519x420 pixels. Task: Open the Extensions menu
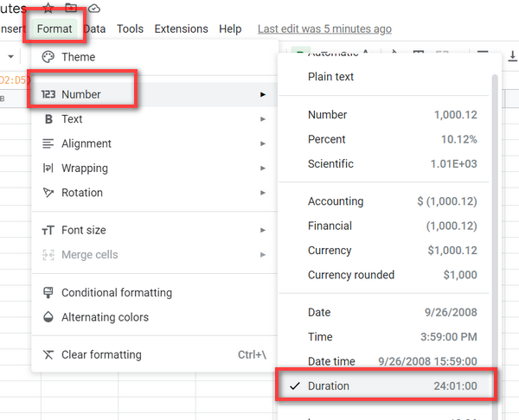(x=181, y=29)
